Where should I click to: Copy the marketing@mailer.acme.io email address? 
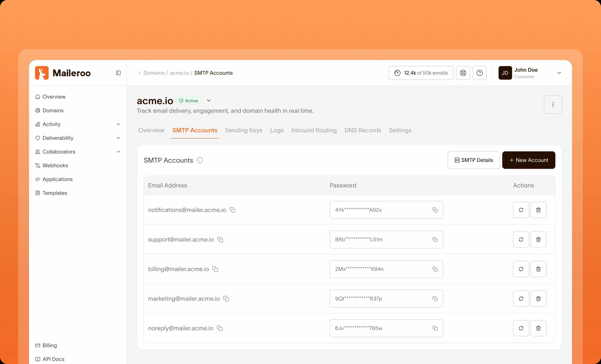coord(226,299)
